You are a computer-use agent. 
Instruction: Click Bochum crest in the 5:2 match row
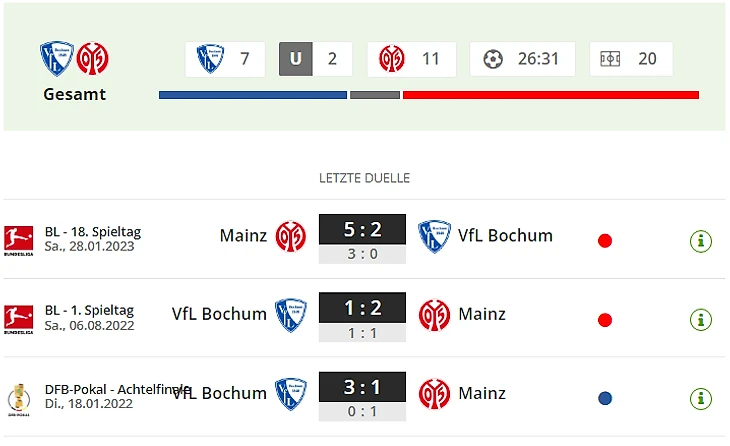click(434, 236)
